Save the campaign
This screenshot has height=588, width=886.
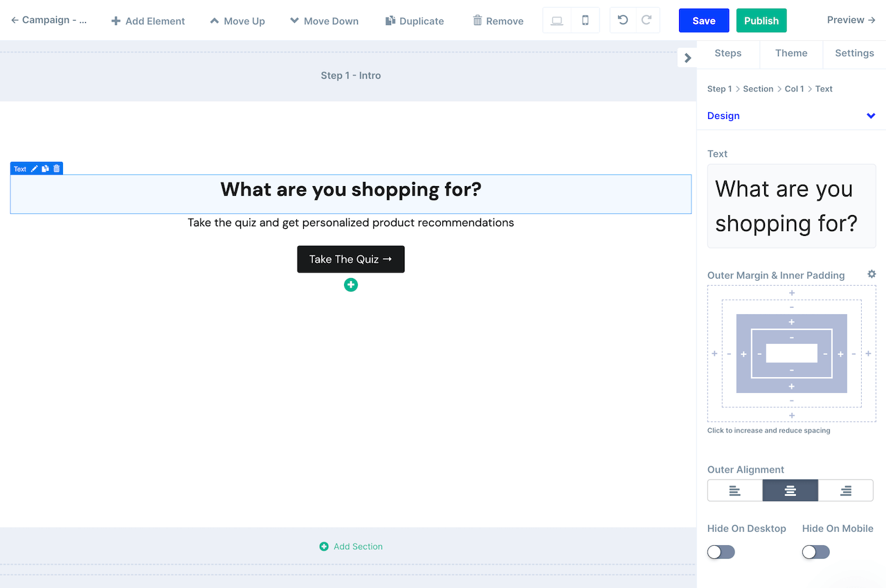click(704, 21)
